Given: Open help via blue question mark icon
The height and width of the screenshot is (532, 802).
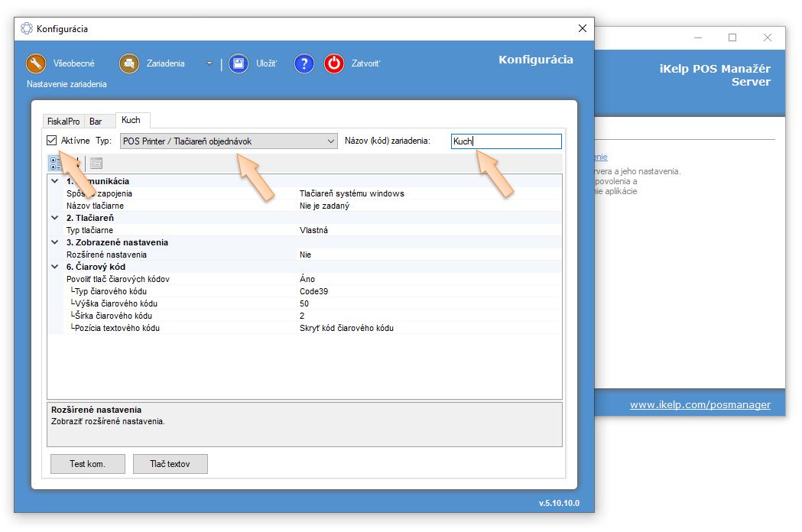Looking at the screenshot, I should pyautogui.click(x=304, y=63).
